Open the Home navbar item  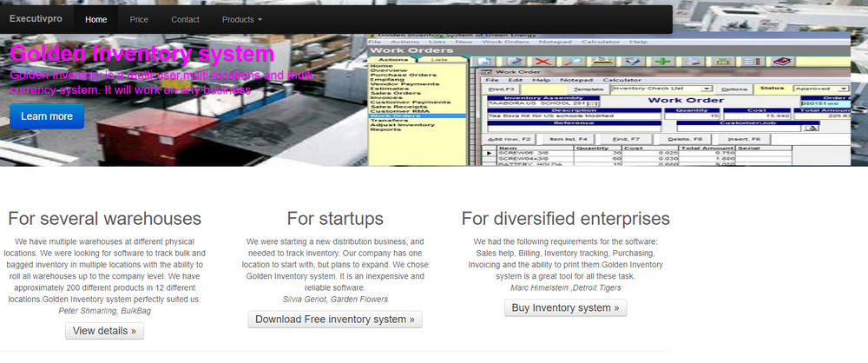tap(95, 19)
